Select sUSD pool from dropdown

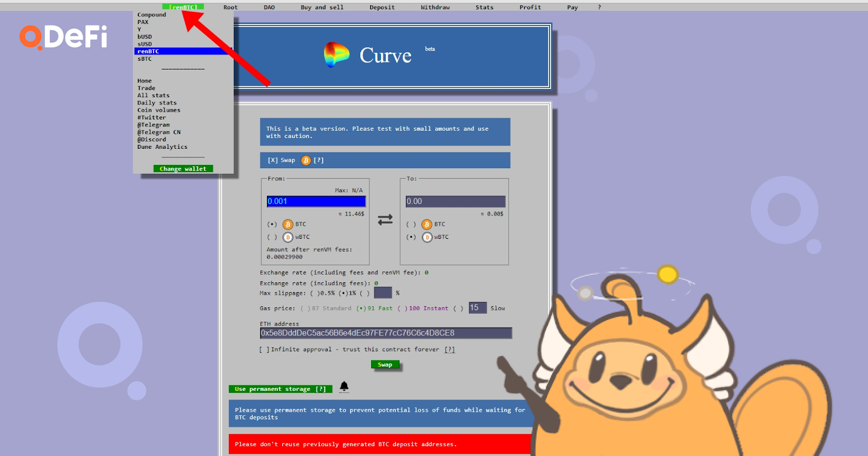[x=145, y=44]
